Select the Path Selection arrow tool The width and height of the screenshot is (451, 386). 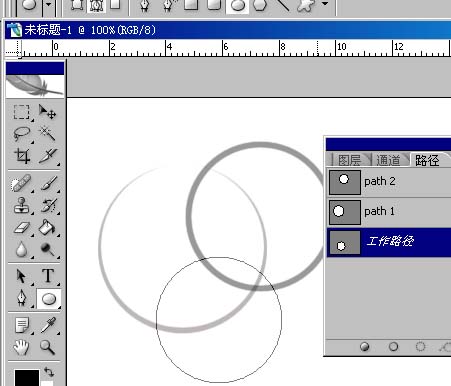pos(21,276)
